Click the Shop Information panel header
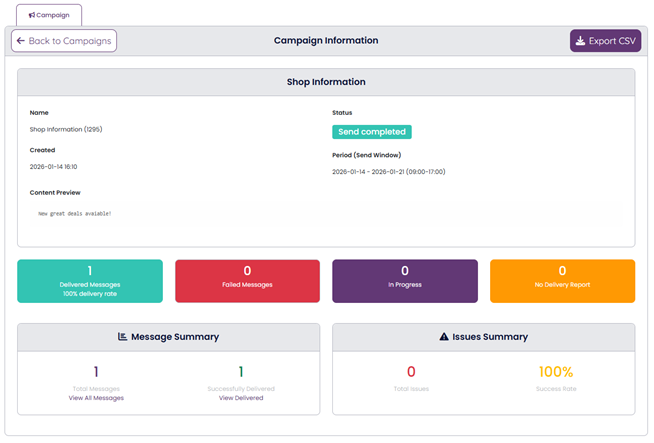Screen dimensions: 654x443 326,82
